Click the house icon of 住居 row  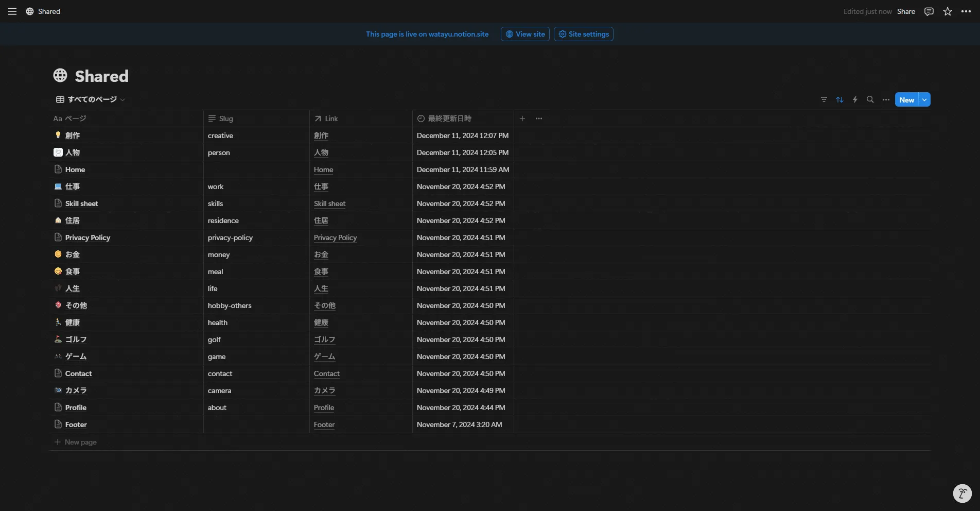(x=58, y=220)
